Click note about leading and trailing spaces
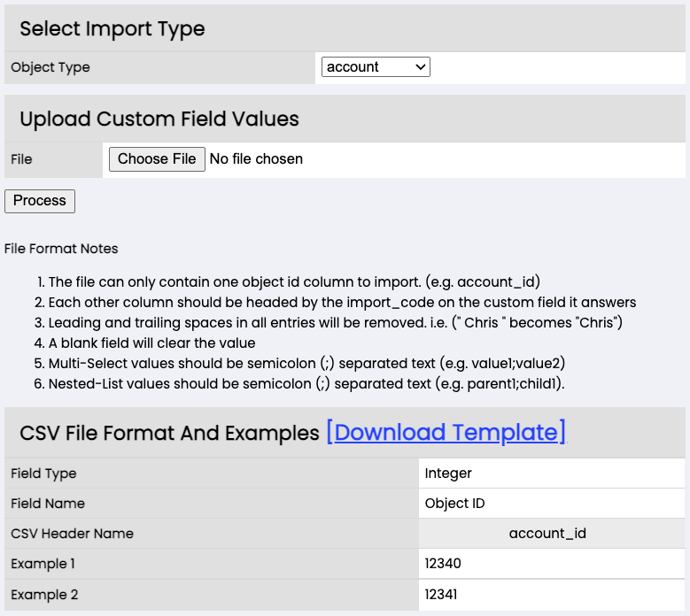The image size is (690, 616). click(336, 323)
